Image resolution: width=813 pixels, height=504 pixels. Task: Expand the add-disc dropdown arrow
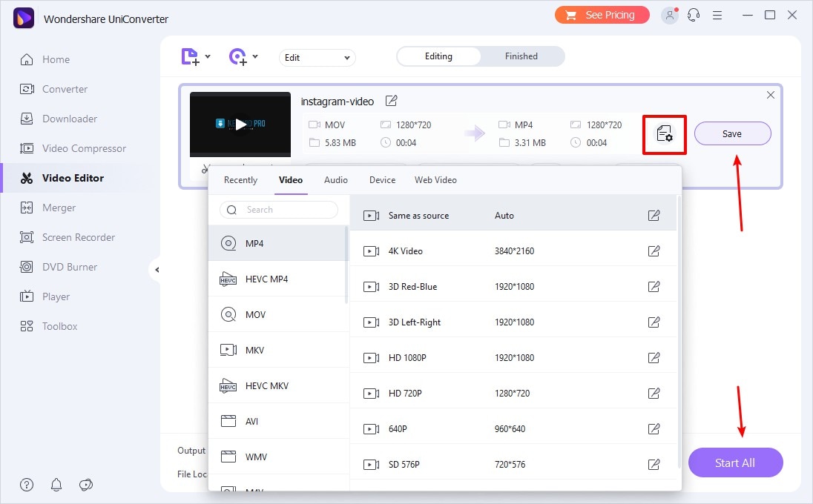tap(255, 56)
